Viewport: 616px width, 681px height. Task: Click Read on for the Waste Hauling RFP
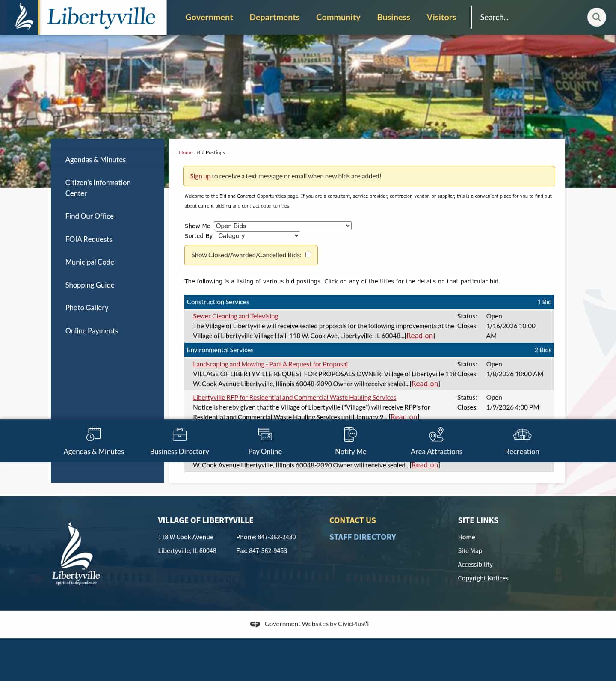click(404, 416)
